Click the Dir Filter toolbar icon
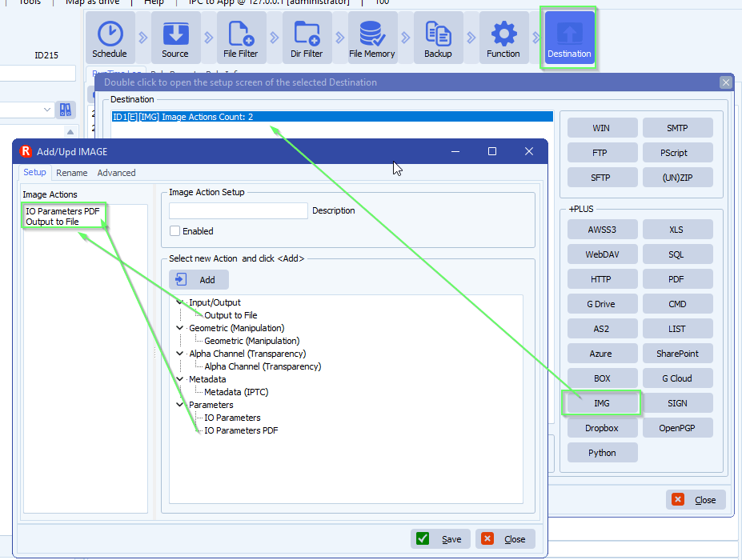 click(307, 37)
